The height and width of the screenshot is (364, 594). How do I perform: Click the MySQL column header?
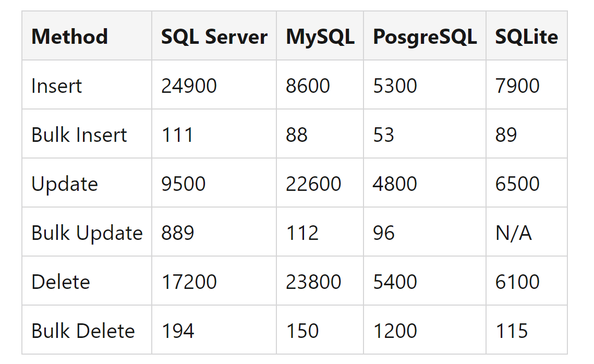click(x=320, y=37)
